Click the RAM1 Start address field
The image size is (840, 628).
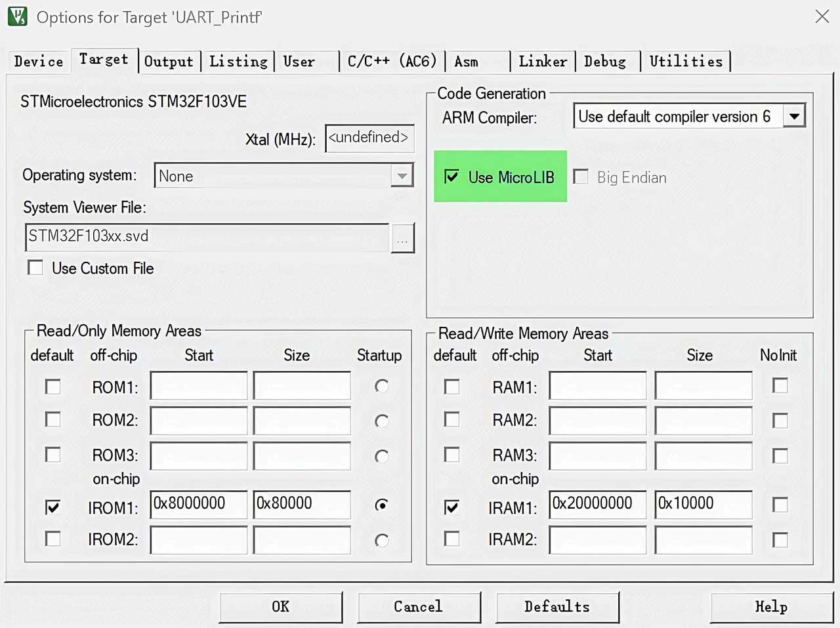598,386
